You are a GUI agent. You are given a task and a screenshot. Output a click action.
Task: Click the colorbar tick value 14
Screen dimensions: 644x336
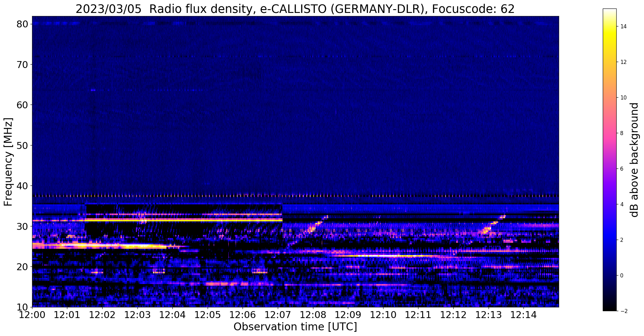[x=623, y=26]
